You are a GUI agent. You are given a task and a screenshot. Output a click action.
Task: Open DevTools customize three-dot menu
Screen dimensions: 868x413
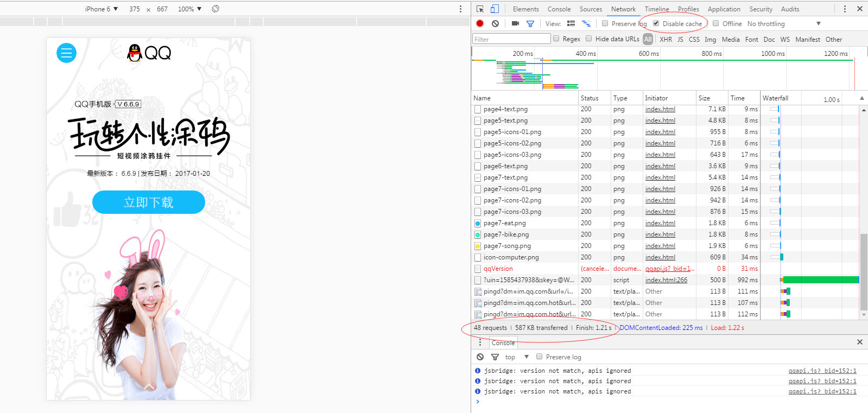coord(845,9)
